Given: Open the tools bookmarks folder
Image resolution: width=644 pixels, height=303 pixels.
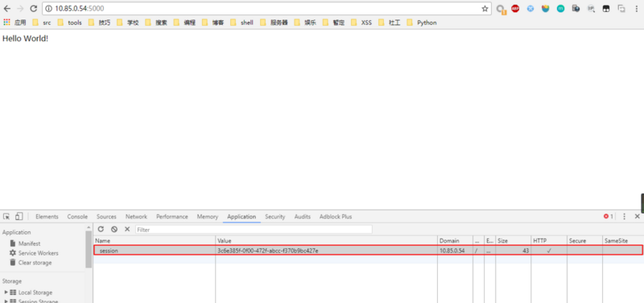Looking at the screenshot, I should click(x=70, y=23).
